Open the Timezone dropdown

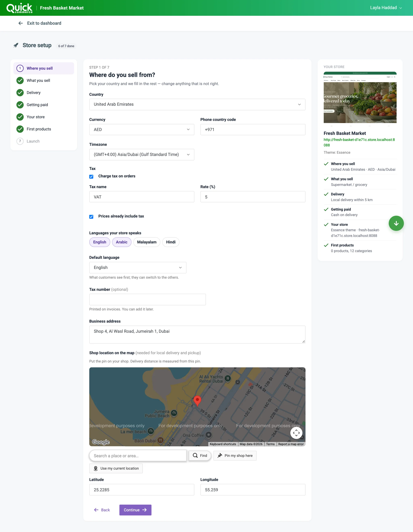click(142, 155)
